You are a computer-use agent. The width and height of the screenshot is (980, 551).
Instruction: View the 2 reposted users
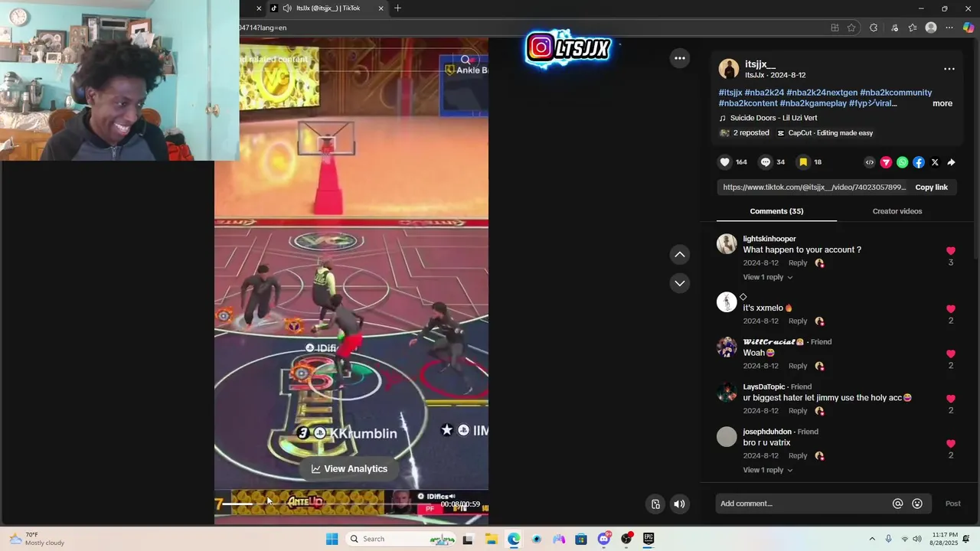click(x=744, y=133)
